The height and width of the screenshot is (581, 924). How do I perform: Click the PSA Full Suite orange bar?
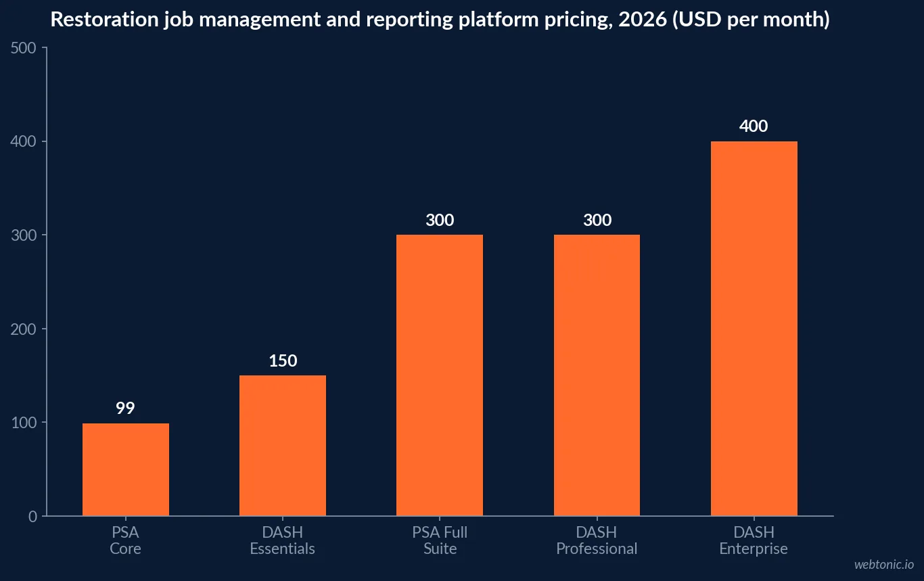tap(440, 375)
